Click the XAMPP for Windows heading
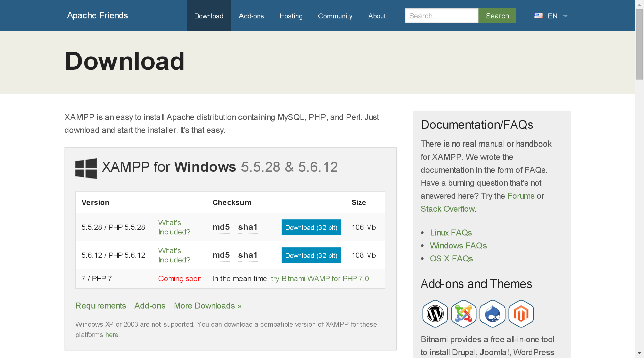644x358 pixels. [220, 167]
